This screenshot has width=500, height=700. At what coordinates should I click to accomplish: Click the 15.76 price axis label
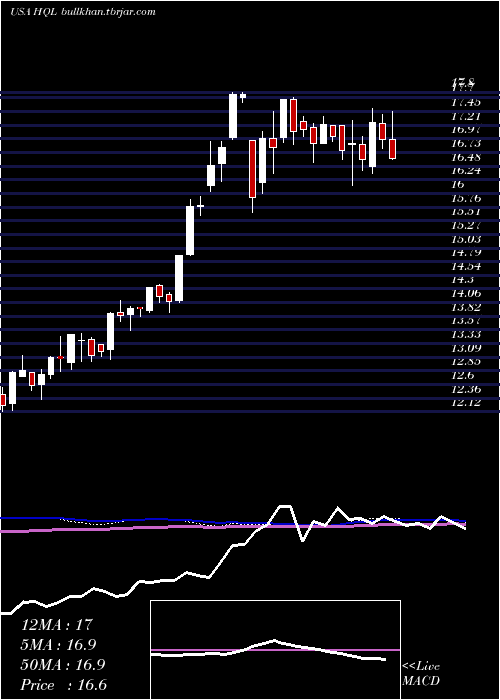466,198
